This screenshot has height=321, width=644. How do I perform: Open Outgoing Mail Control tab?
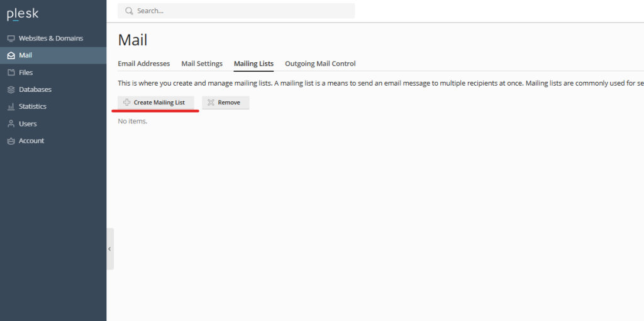320,64
